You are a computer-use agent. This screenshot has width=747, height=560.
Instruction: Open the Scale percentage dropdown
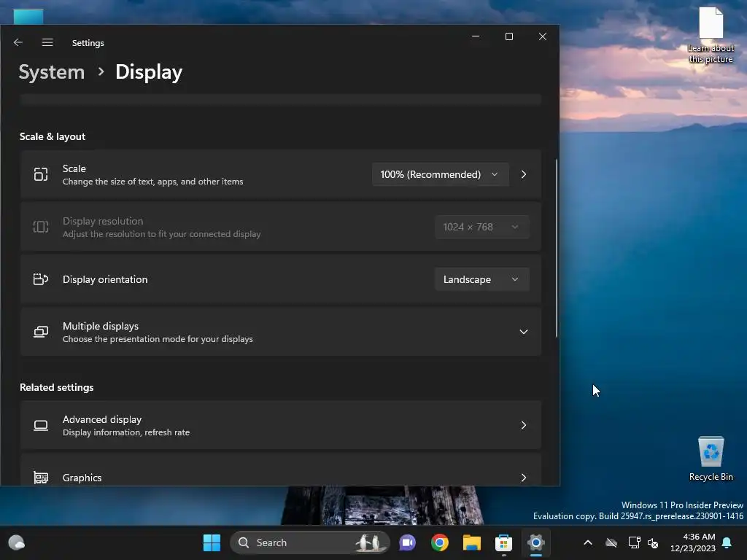pyautogui.click(x=440, y=174)
